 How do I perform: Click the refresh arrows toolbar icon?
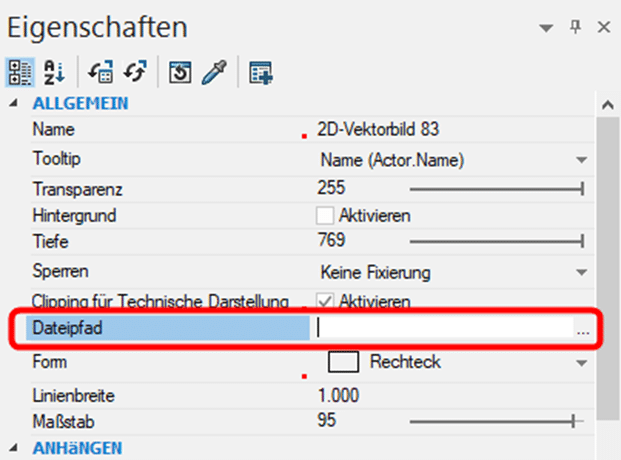point(135,72)
